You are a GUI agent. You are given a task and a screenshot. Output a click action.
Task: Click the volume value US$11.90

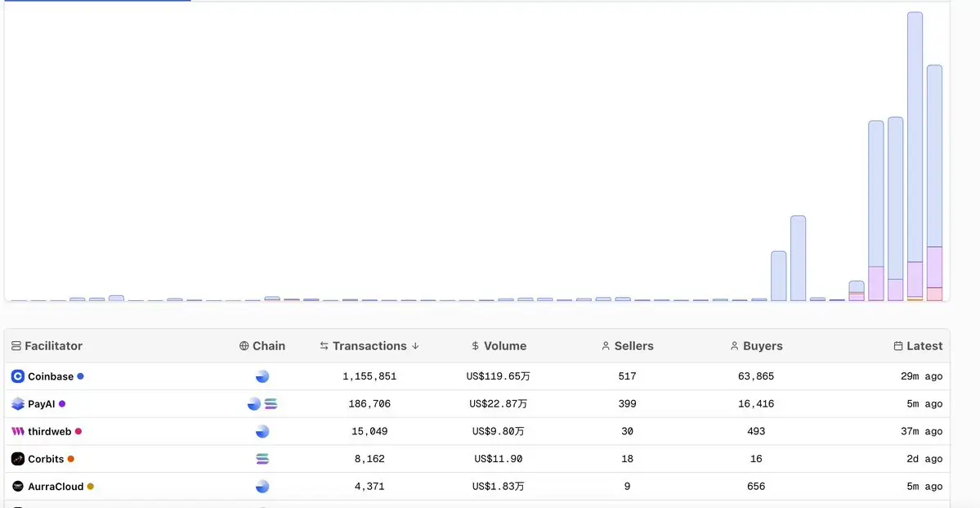click(498, 459)
